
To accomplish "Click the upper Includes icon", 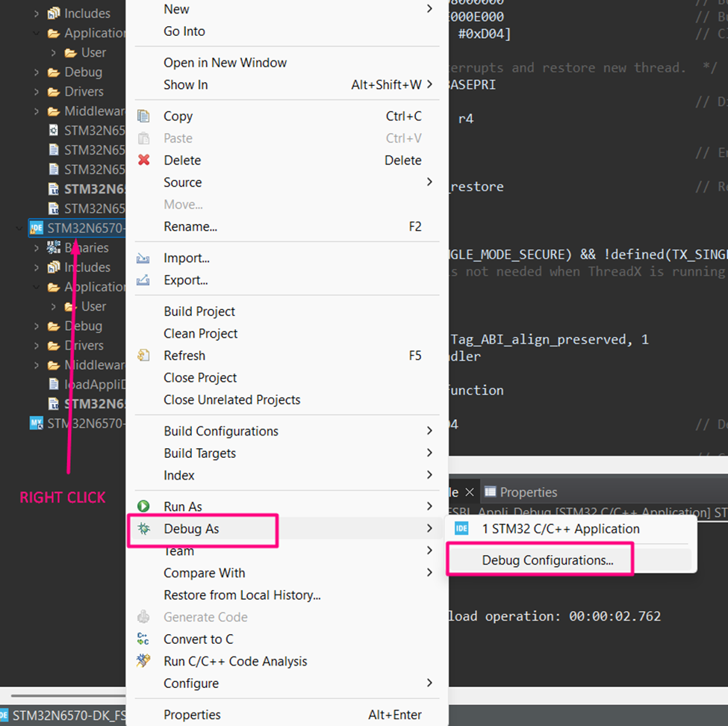I will coord(54,13).
